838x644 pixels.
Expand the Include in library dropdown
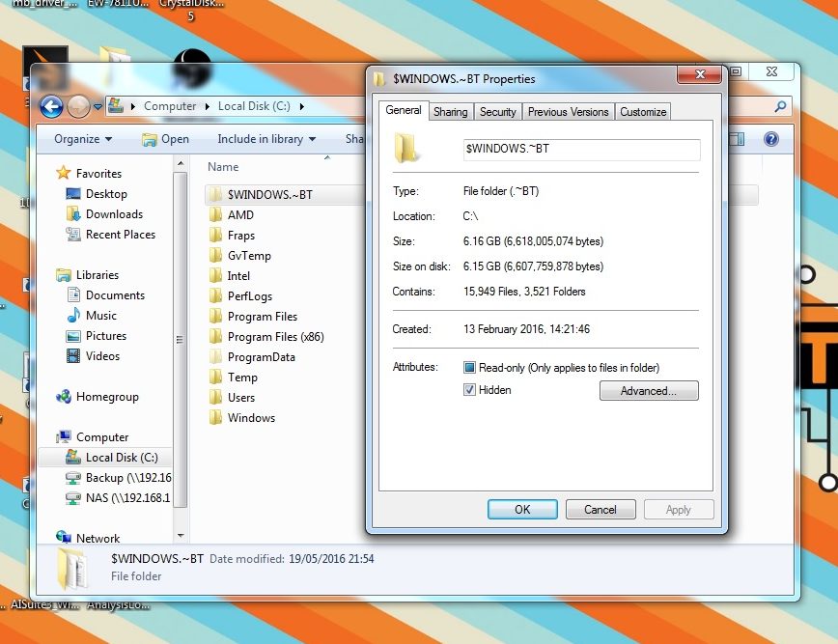coord(266,139)
